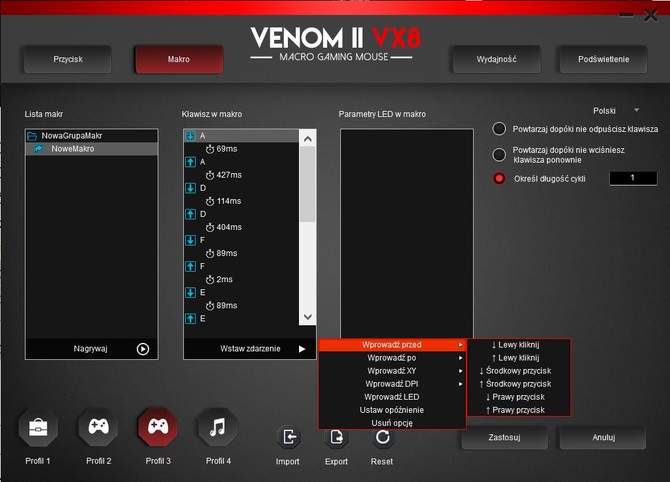Click the stopwatch icon next to 69ms
The width and height of the screenshot is (670, 482).
[210, 149]
